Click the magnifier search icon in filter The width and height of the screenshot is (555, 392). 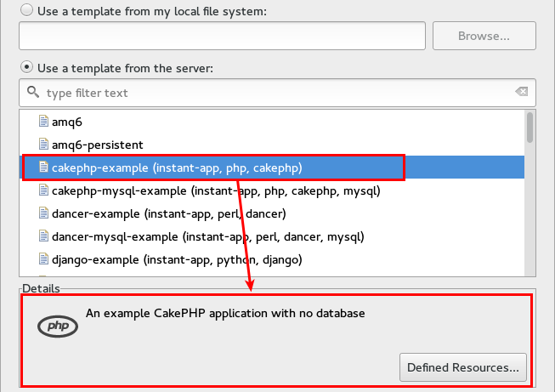click(x=33, y=92)
